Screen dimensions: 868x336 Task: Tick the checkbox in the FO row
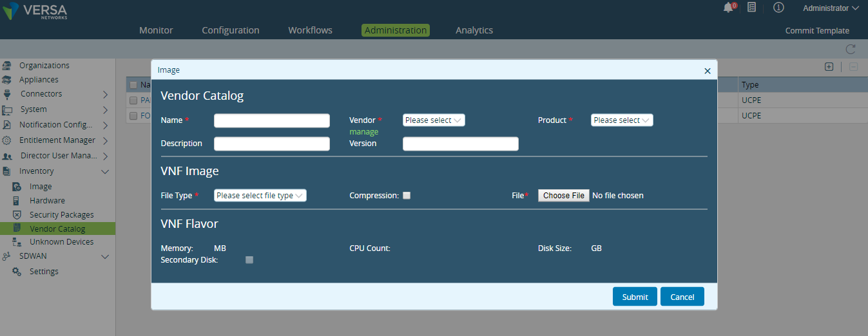tap(133, 116)
